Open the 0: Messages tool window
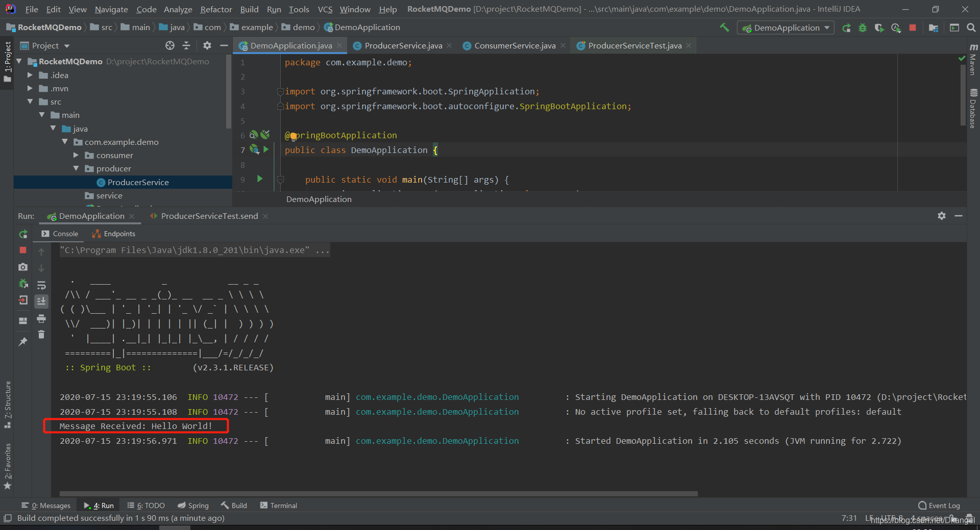Viewport: 980px width, 530px height. [46, 506]
